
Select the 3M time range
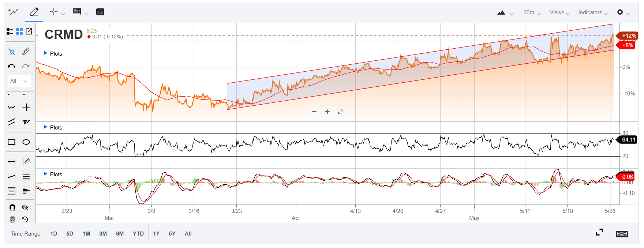pyautogui.click(x=103, y=234)
